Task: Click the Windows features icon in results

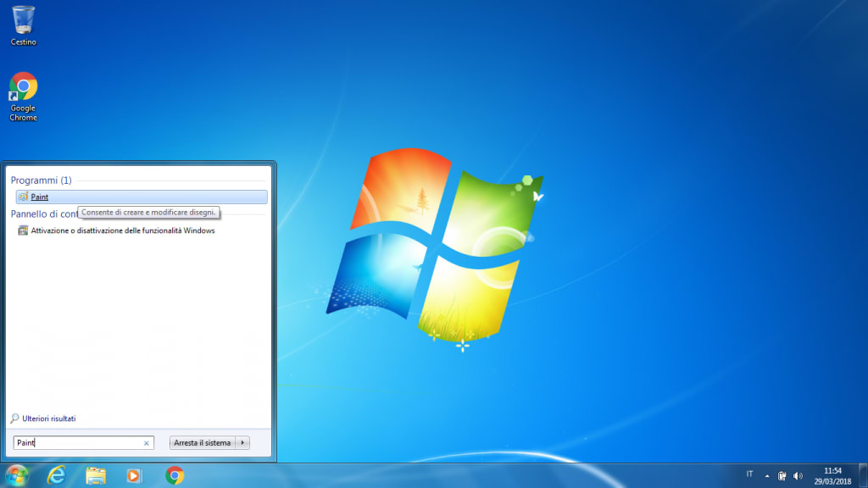Action: click(x=23, y=230)
